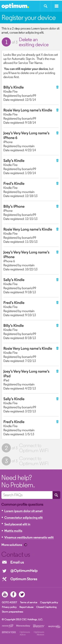Click the Search FAQs input field
Screen dimensions: 62x644
(x=27, y=495)
